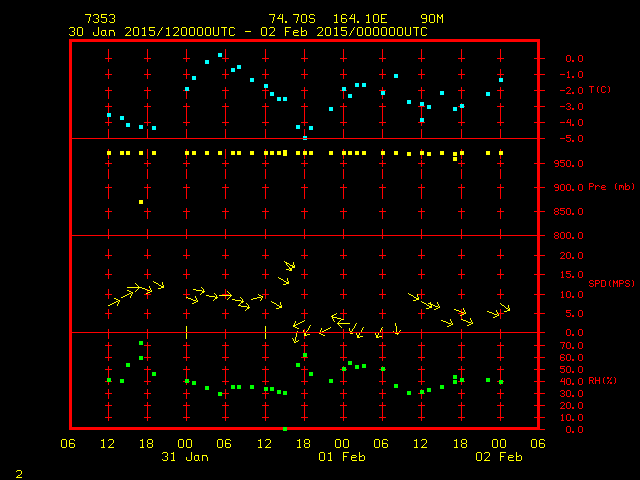Image resolution: width=640 pixels, height=480 pixels.
Task: Select the latitude value 74.70S
Action: point(289,19)
